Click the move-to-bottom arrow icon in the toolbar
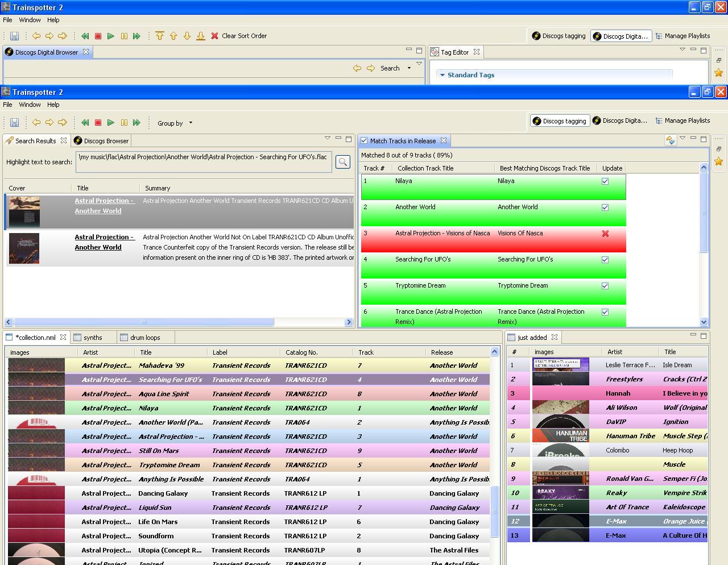 tap(201, 36)
